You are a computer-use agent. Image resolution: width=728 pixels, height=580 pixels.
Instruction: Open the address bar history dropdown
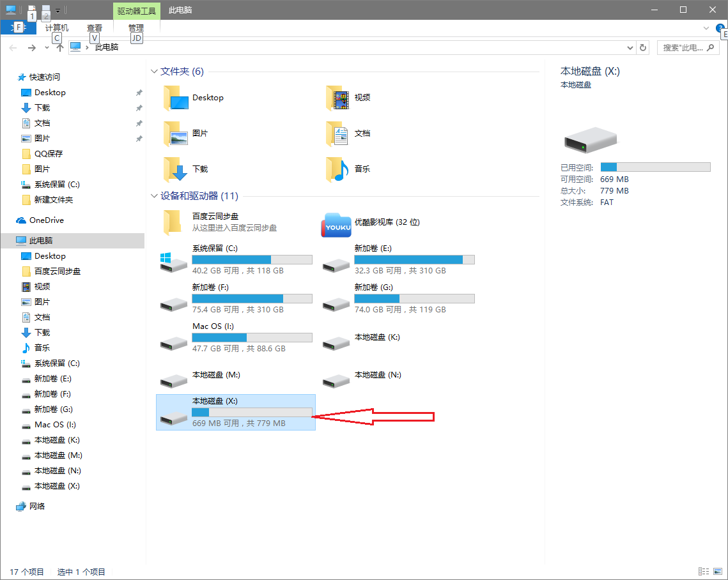(x=630, y=47)
